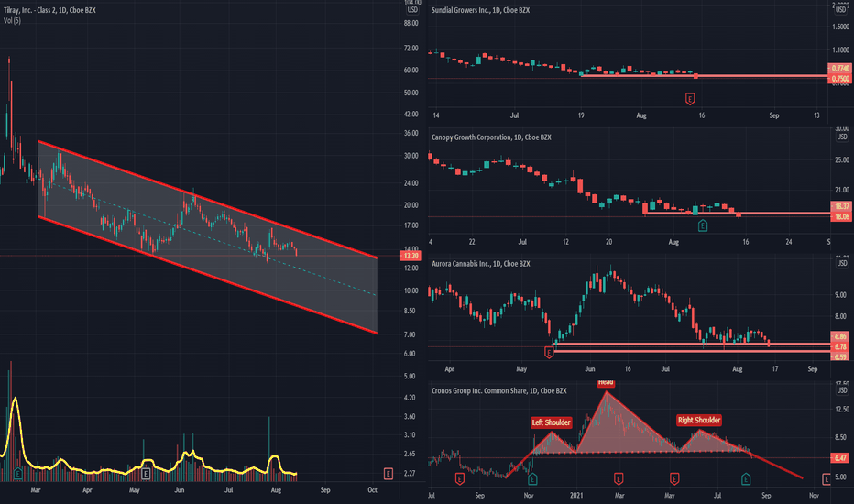
Task: Click the Sep label on Tilray time axis
Action: pyautogui.click(x=325, y=490)
